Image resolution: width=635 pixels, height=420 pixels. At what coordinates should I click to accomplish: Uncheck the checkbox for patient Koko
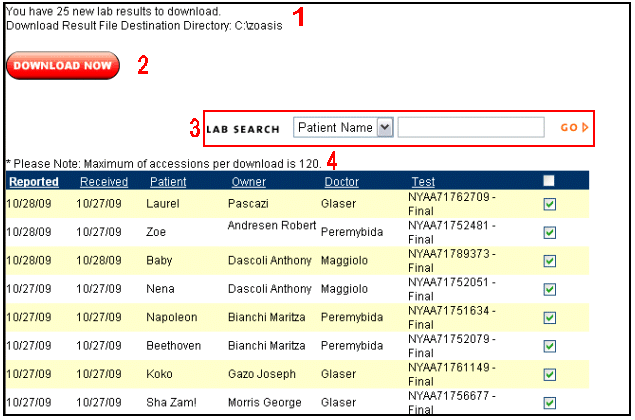point(550,374)
